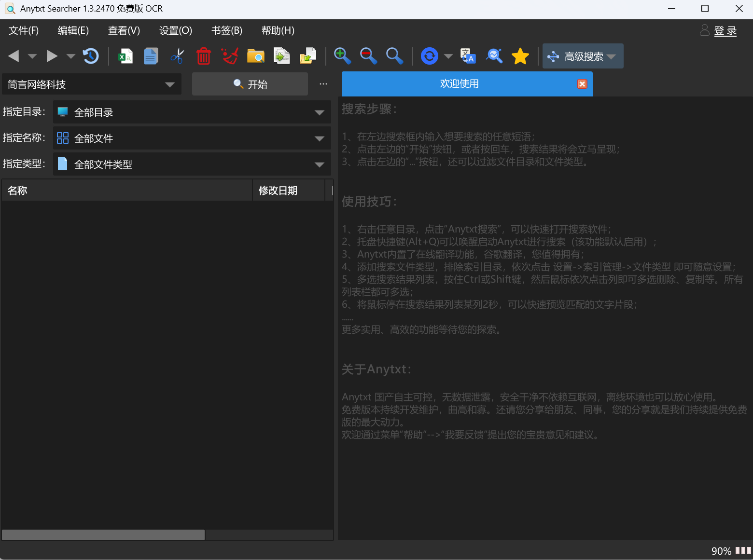Click the blue refresh index icon
Image resolution: width=753 pixels, height=560 pixels.
429,56
